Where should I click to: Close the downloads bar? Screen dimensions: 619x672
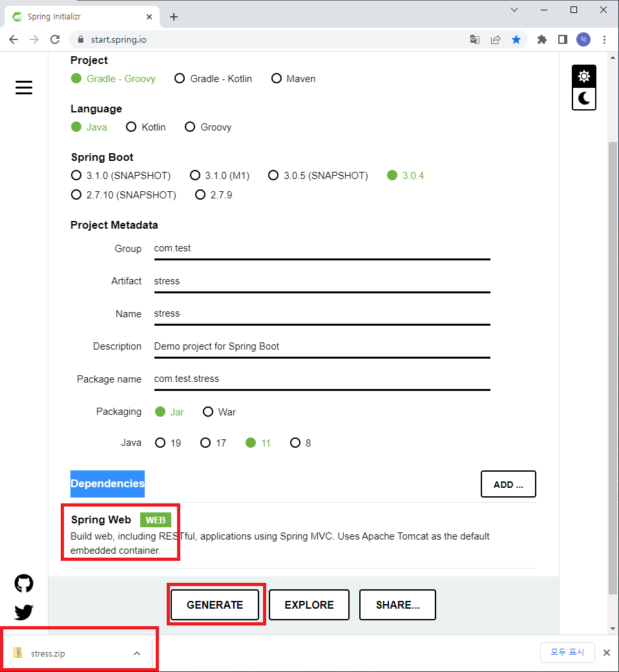(607, 652)
